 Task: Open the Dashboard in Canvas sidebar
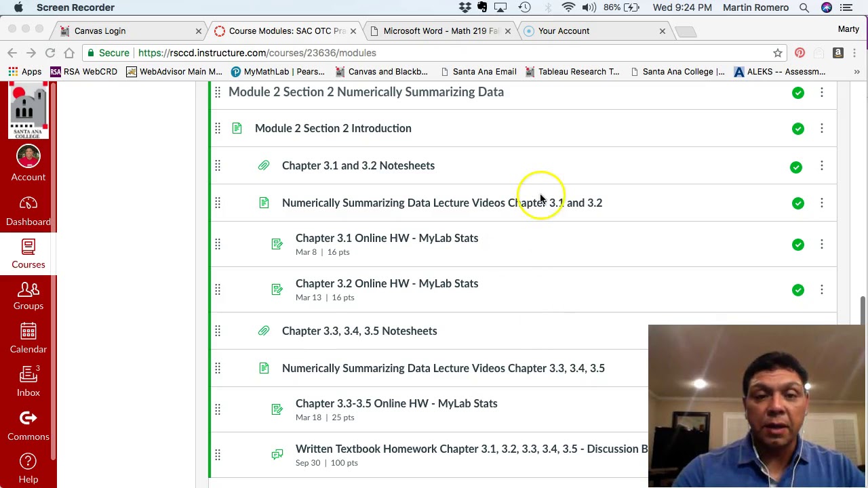pyautogui.click(x=28, y=211)
